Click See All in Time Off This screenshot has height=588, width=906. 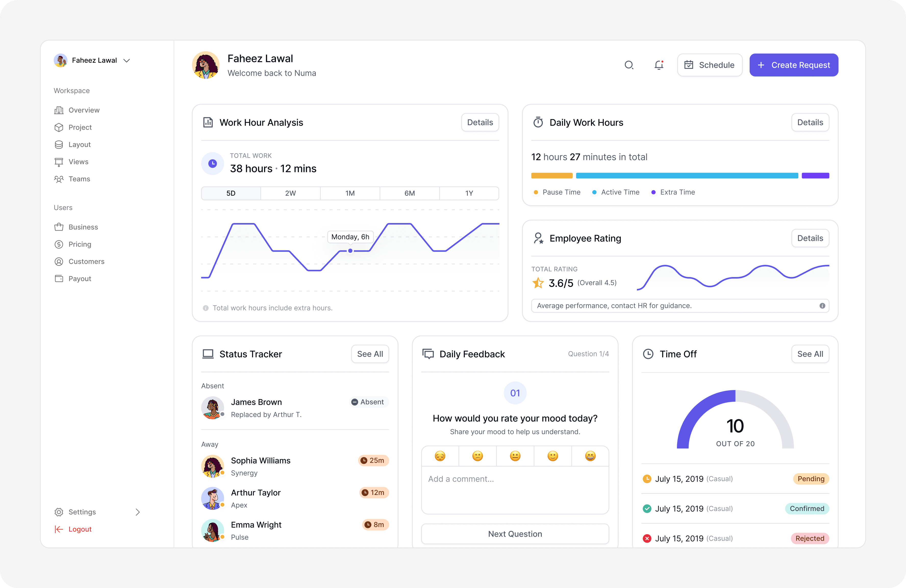(810, 354)
